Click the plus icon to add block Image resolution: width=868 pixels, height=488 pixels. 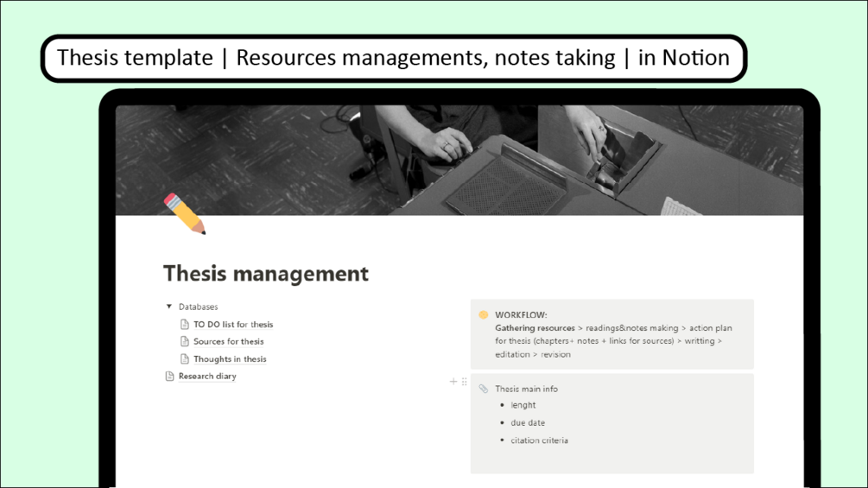click(453, 381)
